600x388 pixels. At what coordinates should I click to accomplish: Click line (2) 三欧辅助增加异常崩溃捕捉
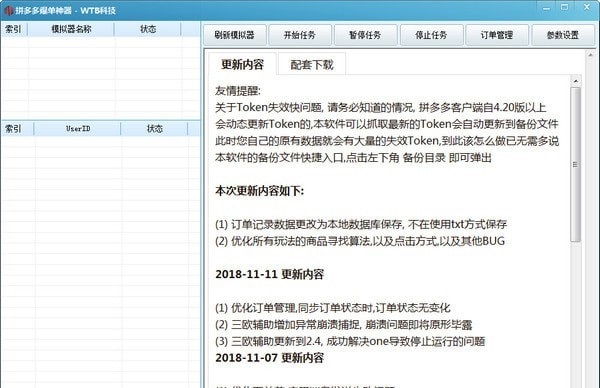(343, 325)
